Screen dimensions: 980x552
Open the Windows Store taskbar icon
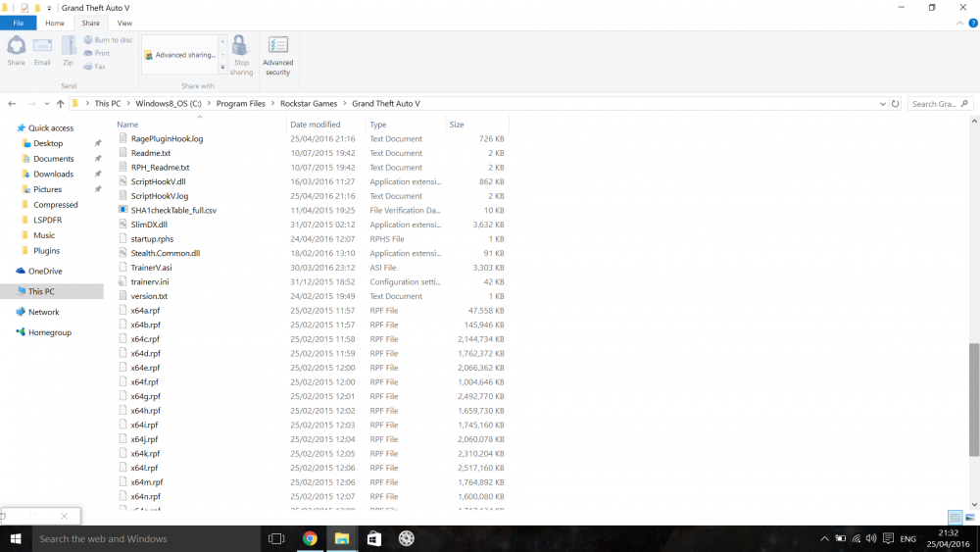point(373,538)
